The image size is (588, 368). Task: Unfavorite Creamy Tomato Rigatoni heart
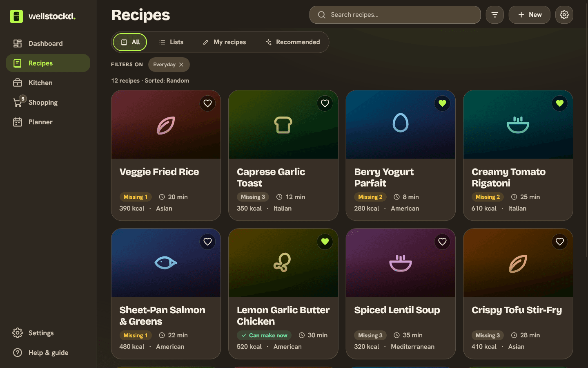pyautogui.click(x=560, y=103)
